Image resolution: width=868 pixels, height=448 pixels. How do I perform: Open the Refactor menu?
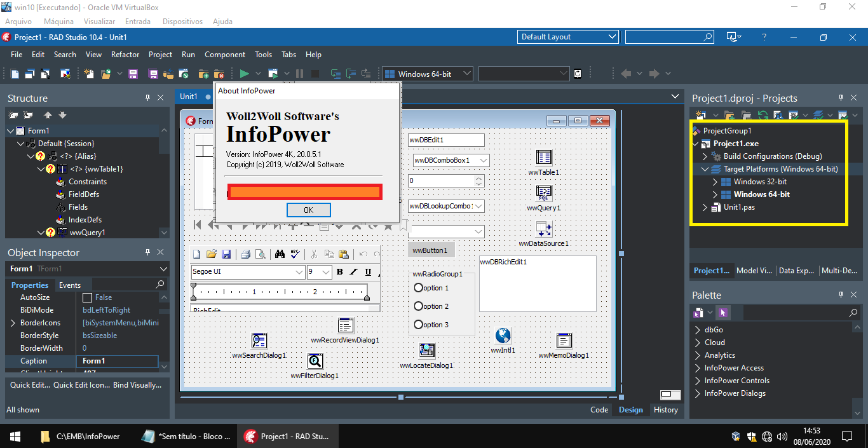125,55
